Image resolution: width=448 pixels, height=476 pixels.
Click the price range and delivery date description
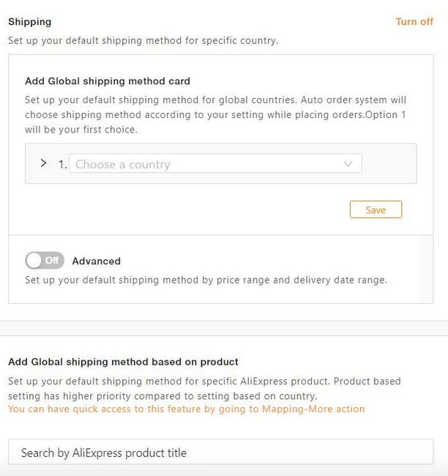point(206,280)
